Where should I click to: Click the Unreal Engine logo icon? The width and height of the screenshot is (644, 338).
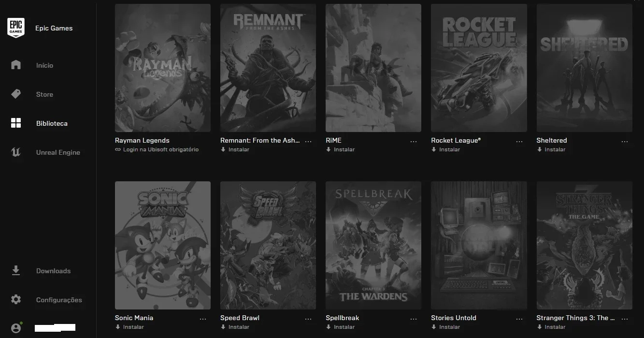(x=16, y=152)
